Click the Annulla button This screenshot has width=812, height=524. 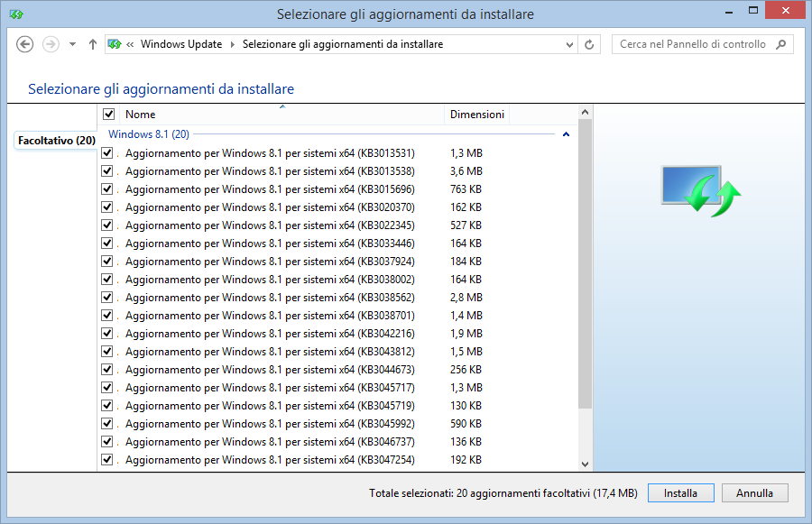(754, 493)
